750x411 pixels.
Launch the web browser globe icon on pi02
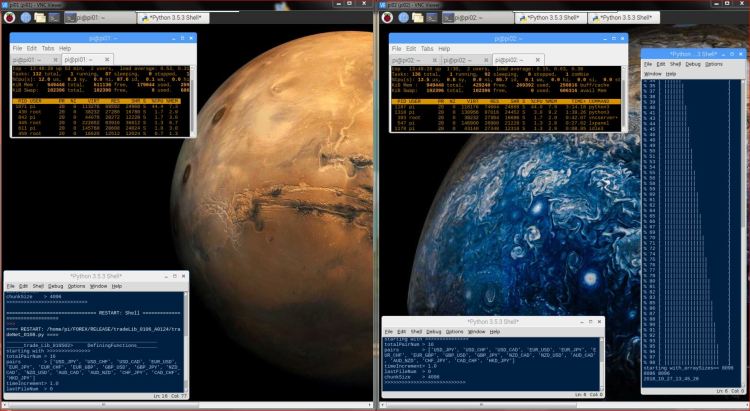click(x=402, y=17)
